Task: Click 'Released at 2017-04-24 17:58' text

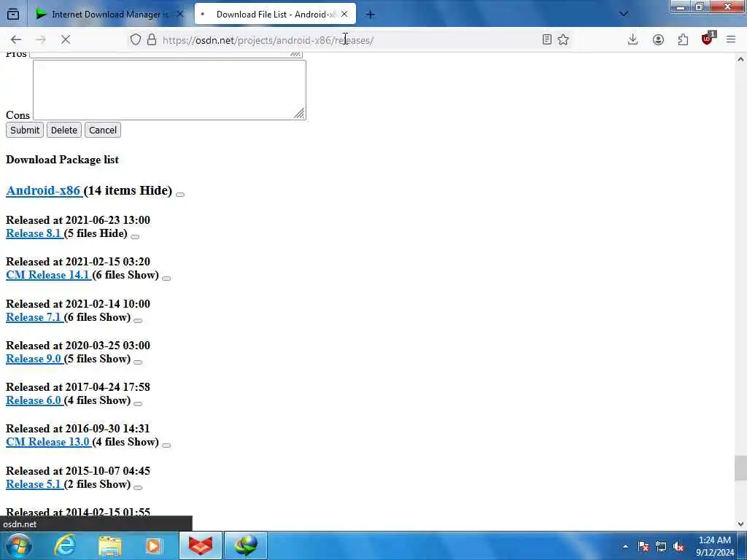Action: (77, 387)
